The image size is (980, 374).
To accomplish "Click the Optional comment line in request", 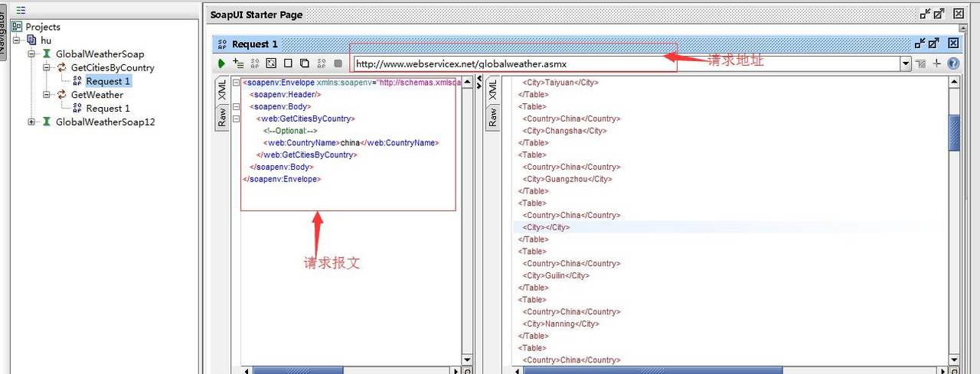I will tap(290, 131).
